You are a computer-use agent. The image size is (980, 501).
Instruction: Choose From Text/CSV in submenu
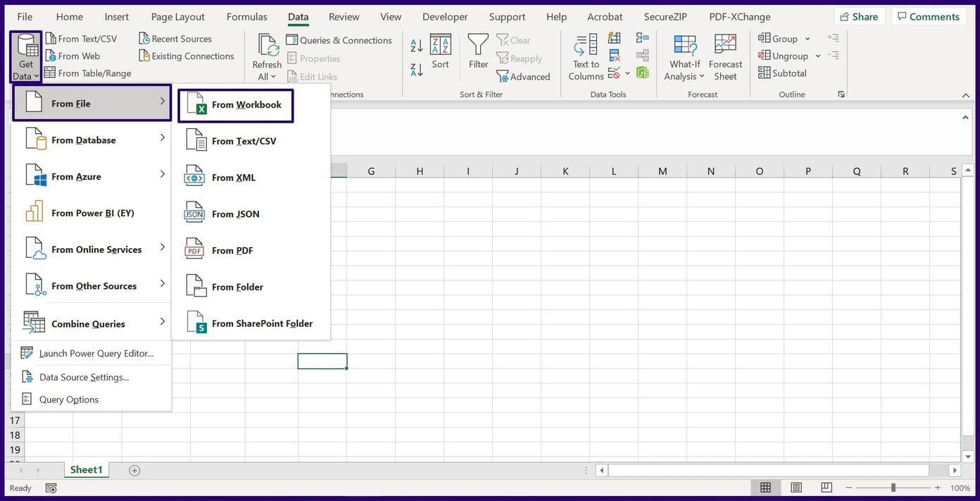[x=251, y=141]
